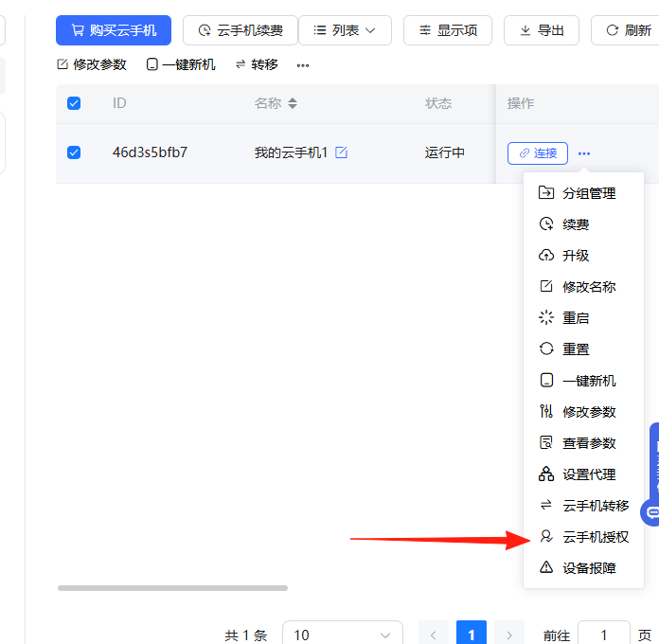Click the 重启 restart icon in the menu
Image resolution: width=659 pixels, height=644 pixels.
(546, 318)
